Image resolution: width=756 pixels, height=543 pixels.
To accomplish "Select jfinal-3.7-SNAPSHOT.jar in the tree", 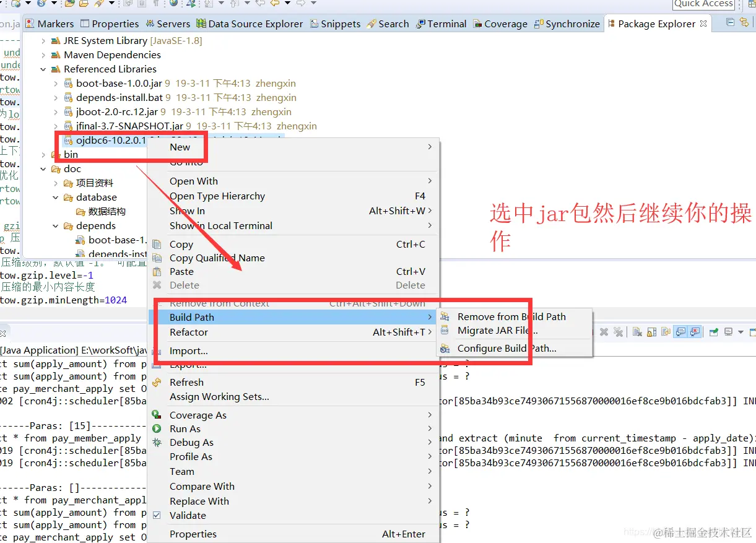I will click(x=129, y=126).
